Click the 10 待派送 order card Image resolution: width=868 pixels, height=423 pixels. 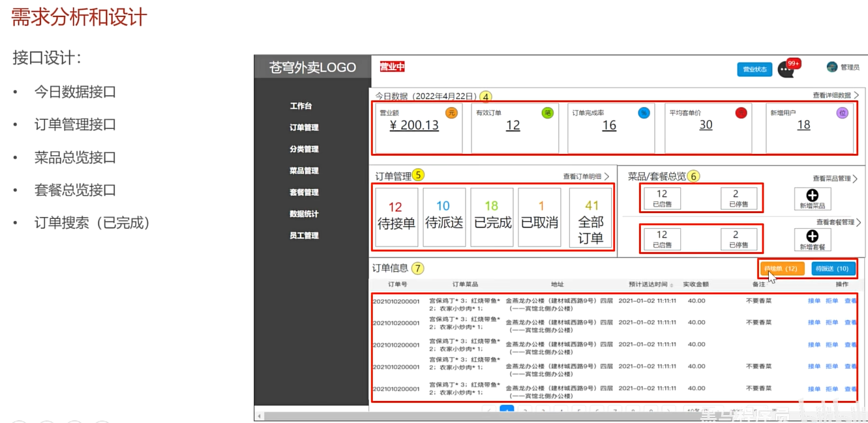click(444, 217)
